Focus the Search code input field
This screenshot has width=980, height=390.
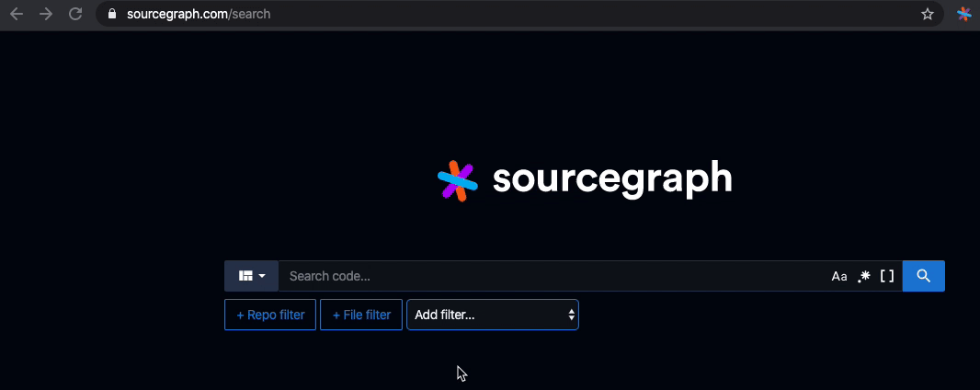(553, 276)
